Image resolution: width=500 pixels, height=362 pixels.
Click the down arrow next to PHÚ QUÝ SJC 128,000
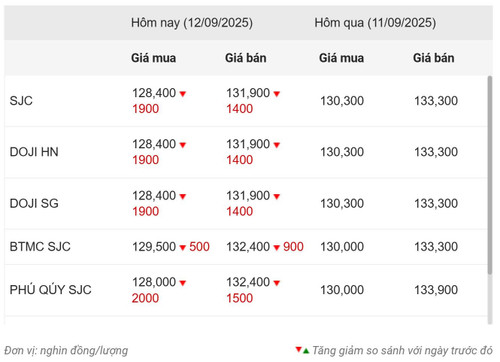[183, 283]
